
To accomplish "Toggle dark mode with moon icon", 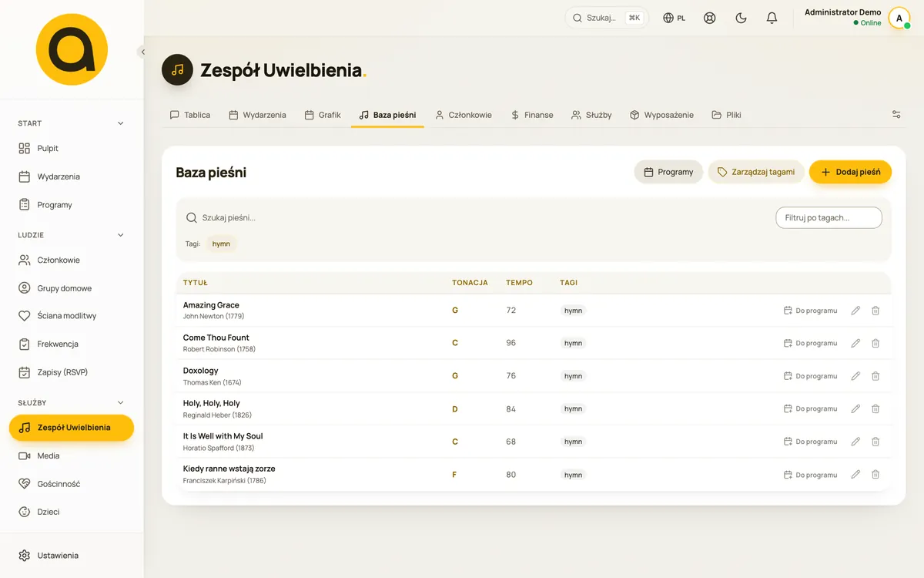I will tap(741, 18).
